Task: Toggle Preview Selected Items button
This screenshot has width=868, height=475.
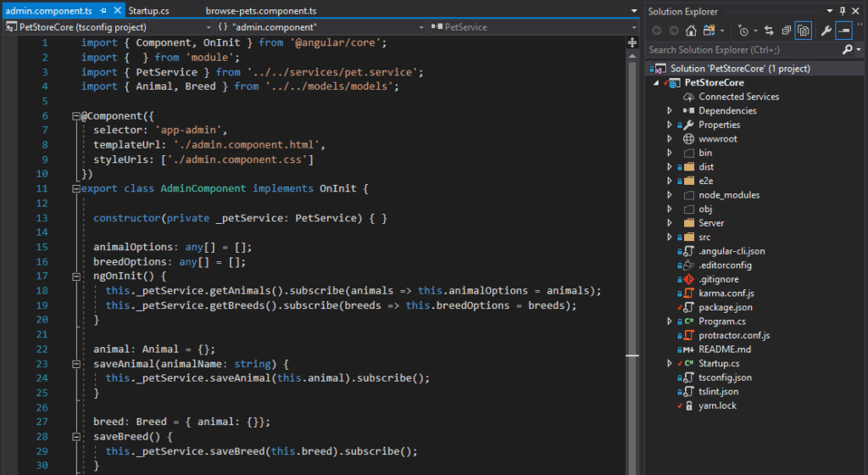Action: pos(843,31)
